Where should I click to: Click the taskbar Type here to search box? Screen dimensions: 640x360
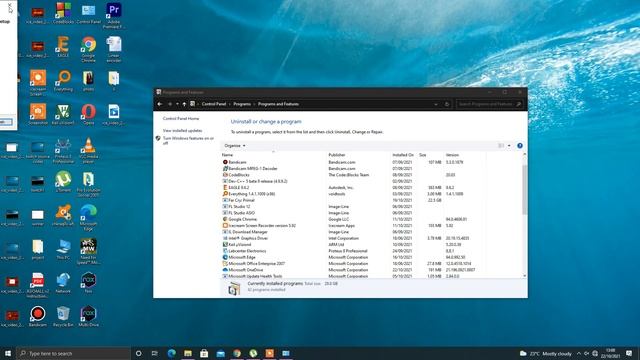click(74, 353)
